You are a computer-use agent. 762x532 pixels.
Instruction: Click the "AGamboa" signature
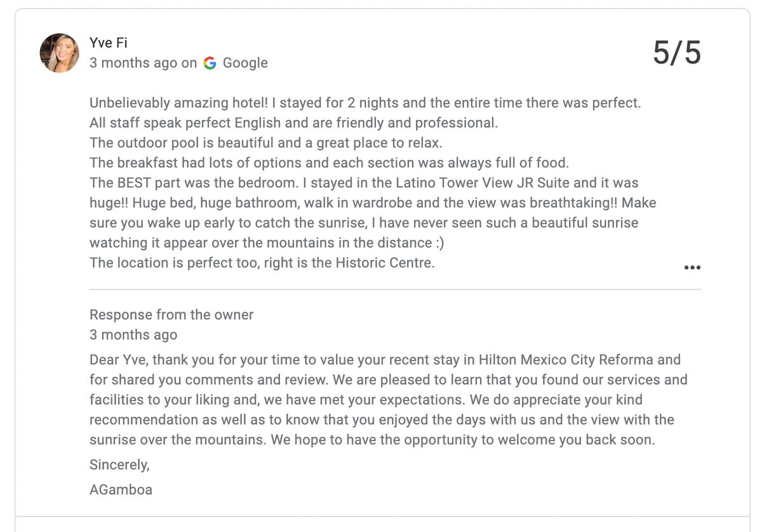(x=121, y=489)
